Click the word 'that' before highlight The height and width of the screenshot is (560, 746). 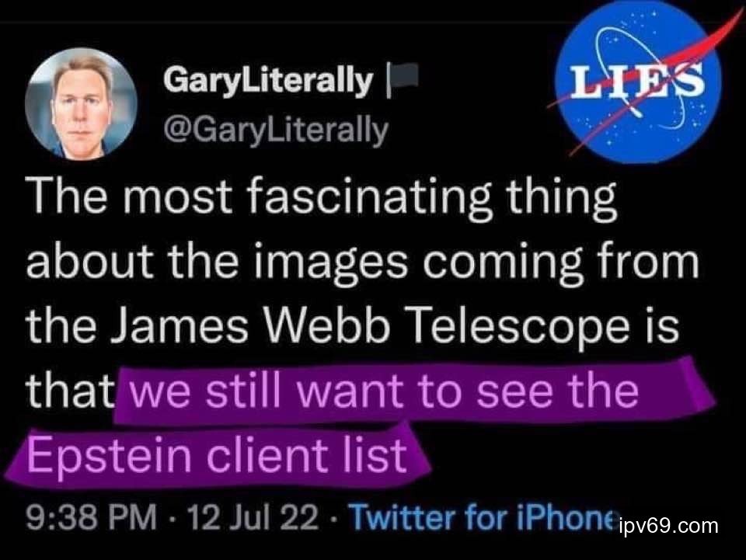(71, 391)
